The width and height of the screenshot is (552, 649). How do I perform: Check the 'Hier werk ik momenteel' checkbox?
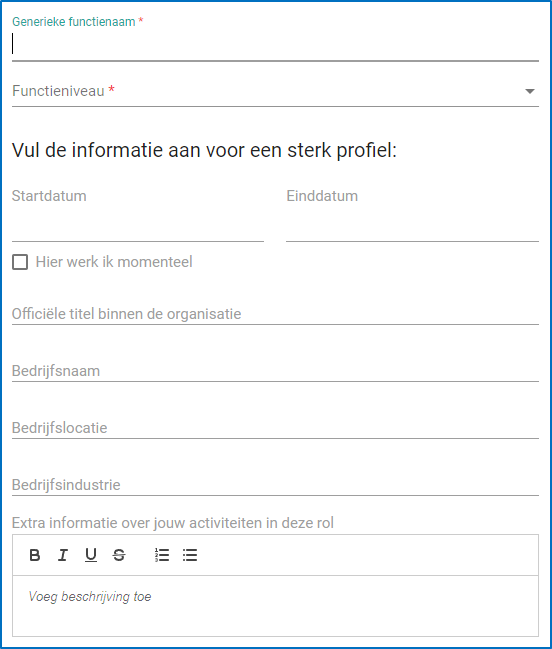click(20, 262)
